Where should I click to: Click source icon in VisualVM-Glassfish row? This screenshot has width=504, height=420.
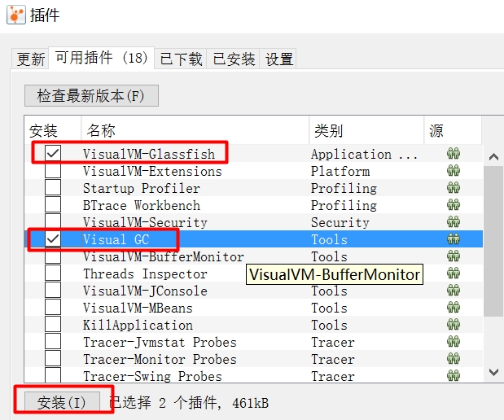pos(454,154)
